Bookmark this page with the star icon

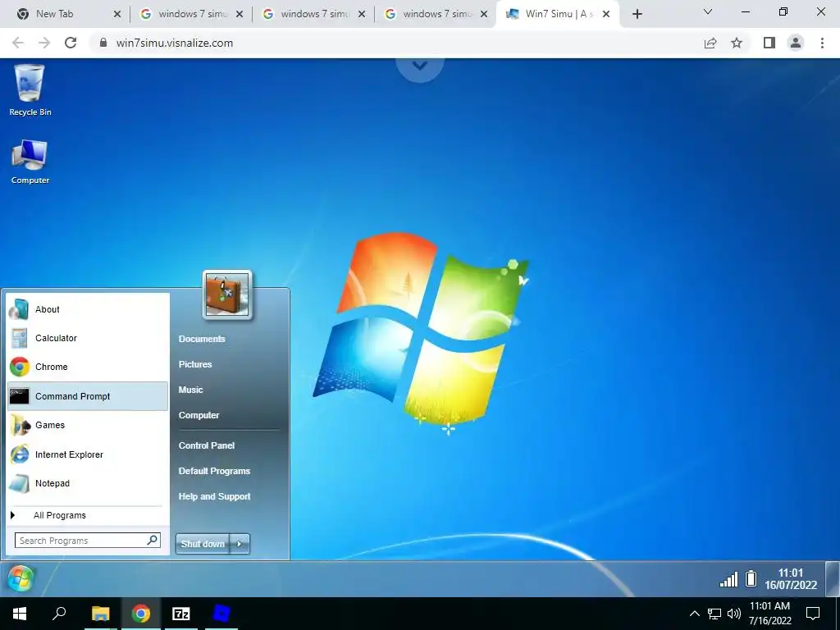point(737,43)
